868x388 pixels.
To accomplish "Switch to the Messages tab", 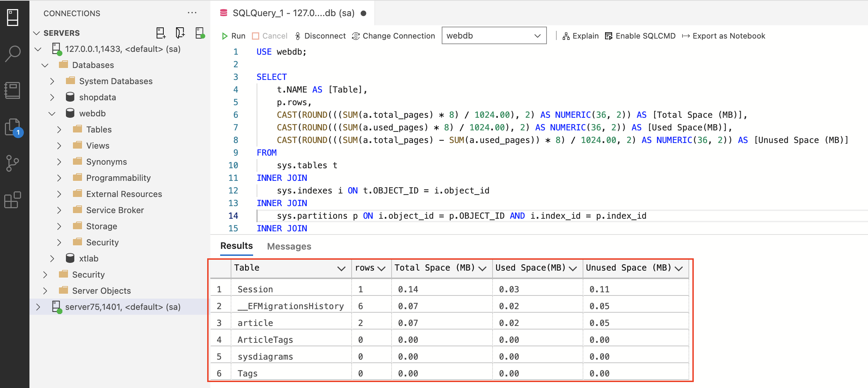I will click(x=289, y=246).
